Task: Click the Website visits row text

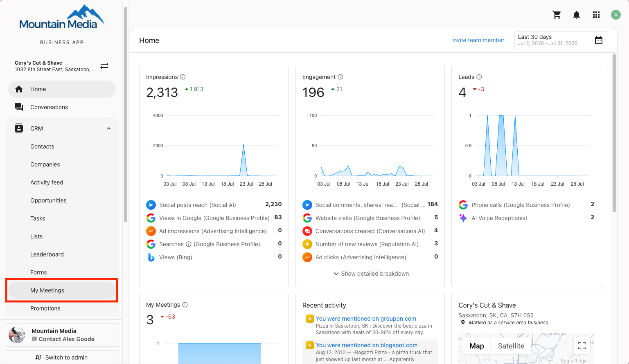Action: 368,218
